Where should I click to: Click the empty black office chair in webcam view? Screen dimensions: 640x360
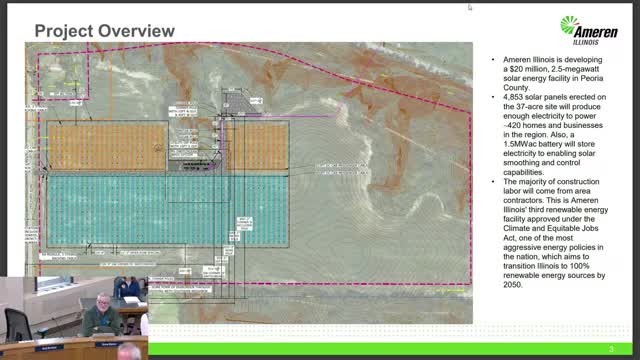[x=18, y=325]
